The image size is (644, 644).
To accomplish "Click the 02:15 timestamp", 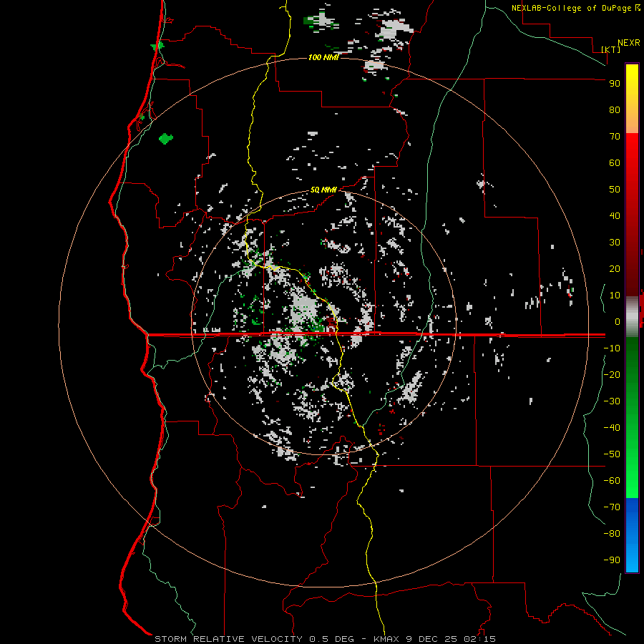I will [x=479, y=639].
